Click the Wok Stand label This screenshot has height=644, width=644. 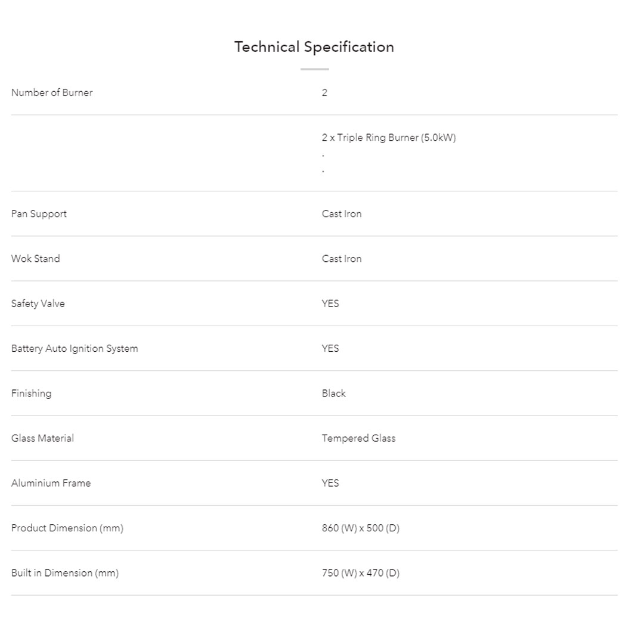tap(35, 259)
